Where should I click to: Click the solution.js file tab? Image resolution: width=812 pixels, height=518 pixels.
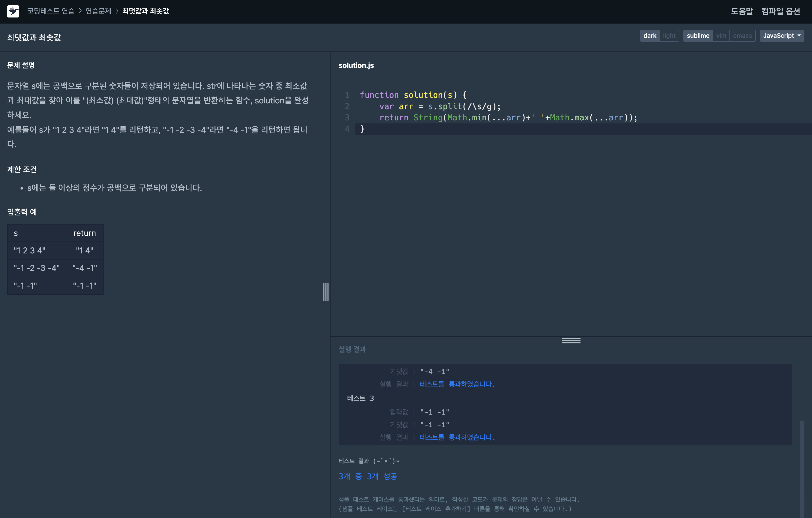pyautogui.click(x=356, y=65)
